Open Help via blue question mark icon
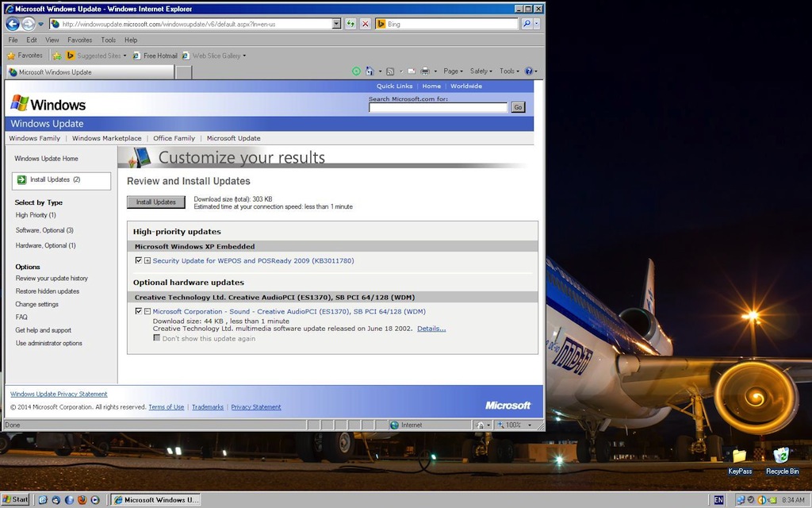 529,71
